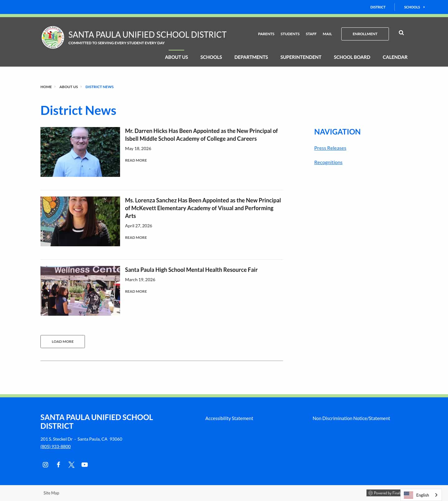Open Ms. Lorenza Sanchez article headline
Image resolution: width=448 pixels, height=501 pixels.
(x=203, y=208)
